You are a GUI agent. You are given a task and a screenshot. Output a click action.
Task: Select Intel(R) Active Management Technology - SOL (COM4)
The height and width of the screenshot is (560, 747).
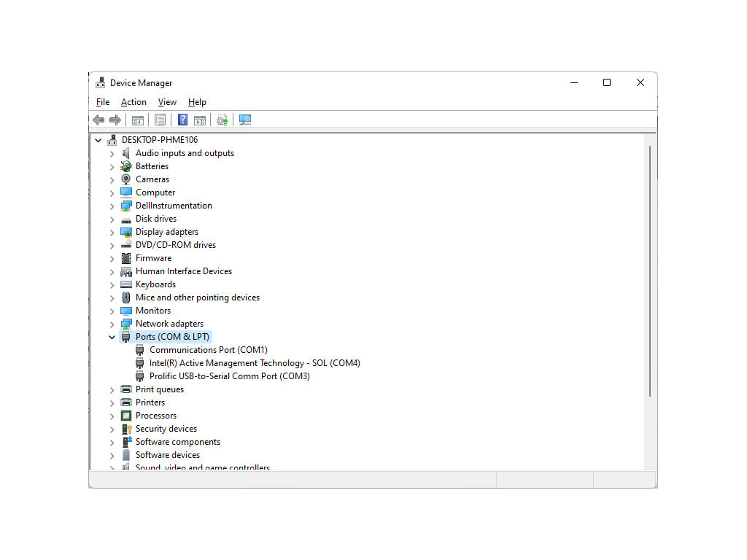(x=255, y=363)
